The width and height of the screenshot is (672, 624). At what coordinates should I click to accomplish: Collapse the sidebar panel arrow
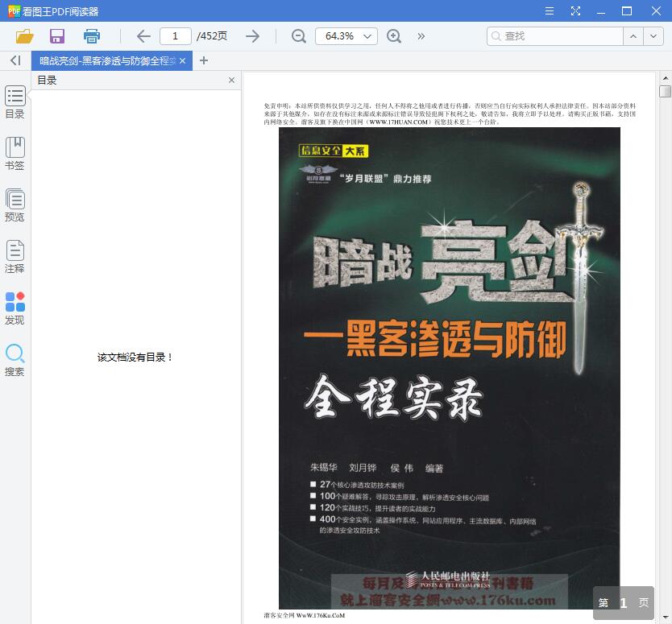[15, 60]
